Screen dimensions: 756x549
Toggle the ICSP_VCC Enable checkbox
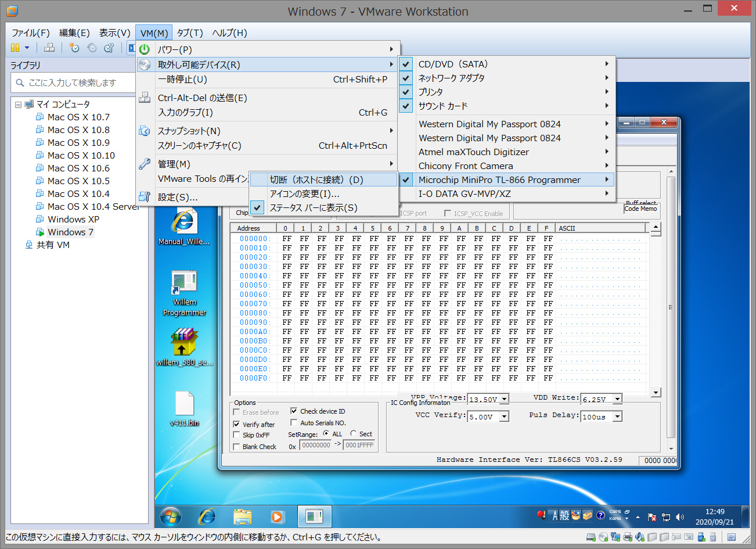tap(448, 213)
